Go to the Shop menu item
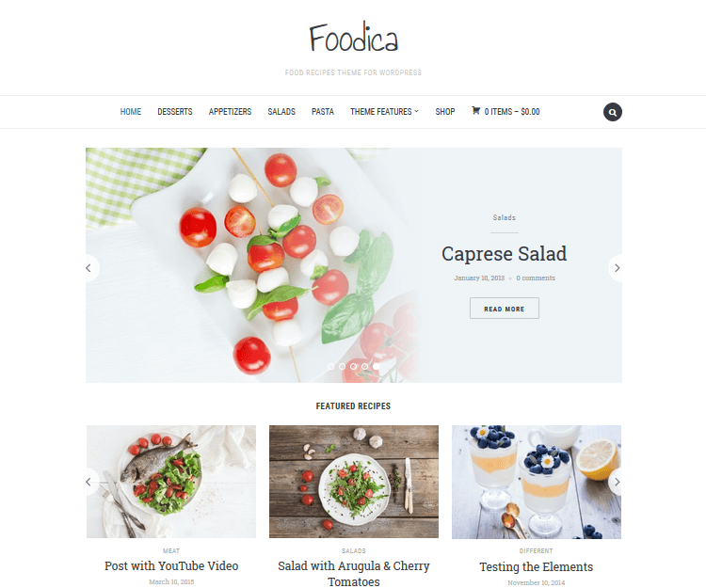 coord(445,112)
